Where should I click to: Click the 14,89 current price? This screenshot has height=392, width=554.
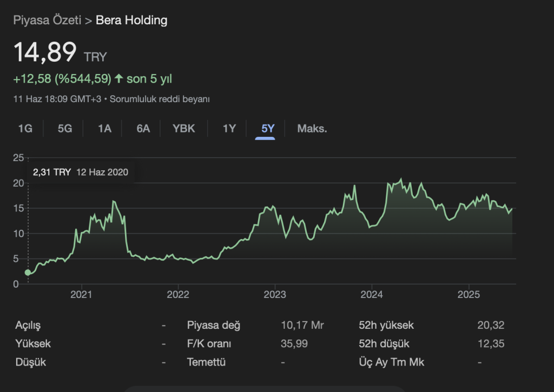pos(45,52)
